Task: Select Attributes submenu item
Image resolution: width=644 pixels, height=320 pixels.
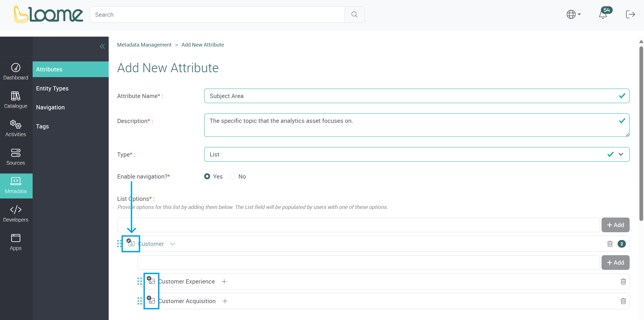Action: (70, 69)
